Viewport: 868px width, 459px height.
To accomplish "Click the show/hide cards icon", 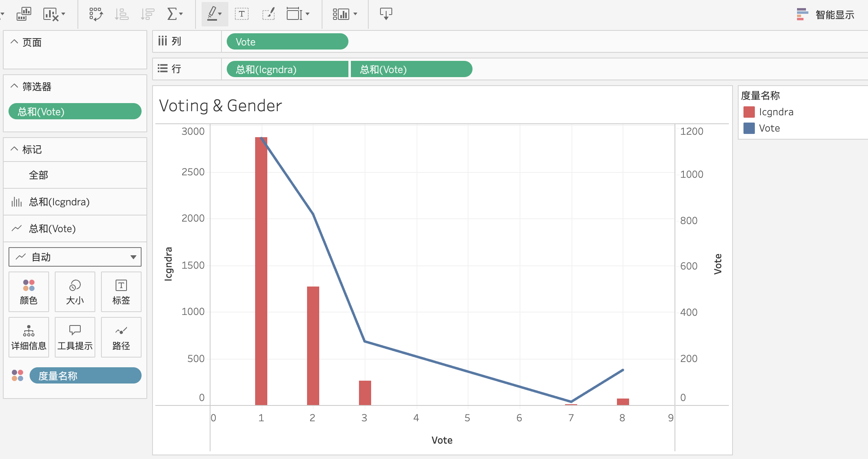I will click(x=341, y=14).
